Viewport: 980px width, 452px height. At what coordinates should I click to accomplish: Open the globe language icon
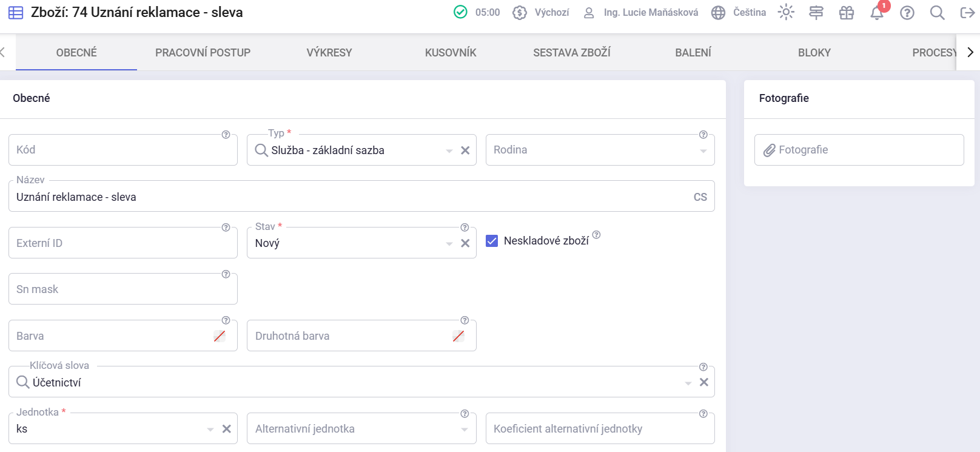click(x=718, y=13)
